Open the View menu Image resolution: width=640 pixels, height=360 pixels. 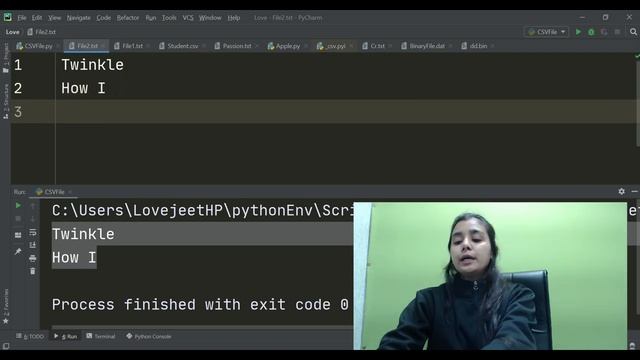click(54, 18)
